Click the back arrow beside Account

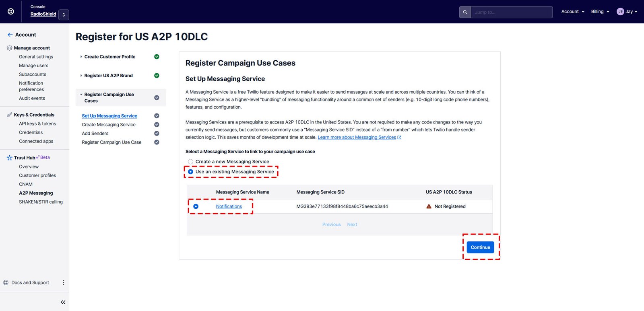[10, 35]
